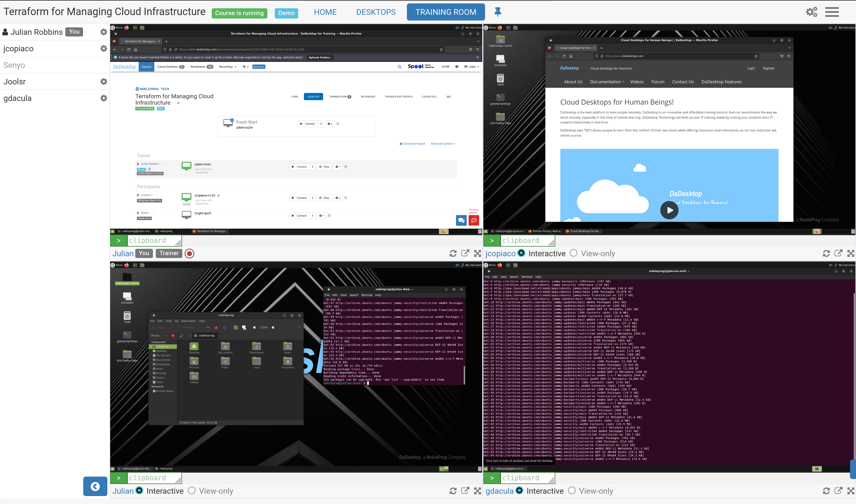Open Course Desktops tab in DaDesktop navbar
Image resolution: width=856 pixels, height=504 pixels.
coord(171,67)
